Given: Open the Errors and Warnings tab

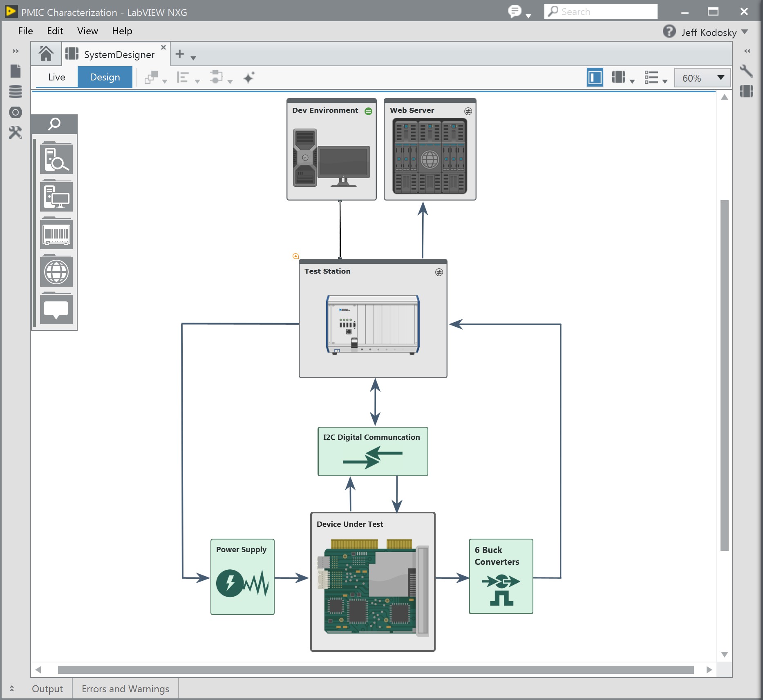Looking at the screenshot, I should coord(125,689).
